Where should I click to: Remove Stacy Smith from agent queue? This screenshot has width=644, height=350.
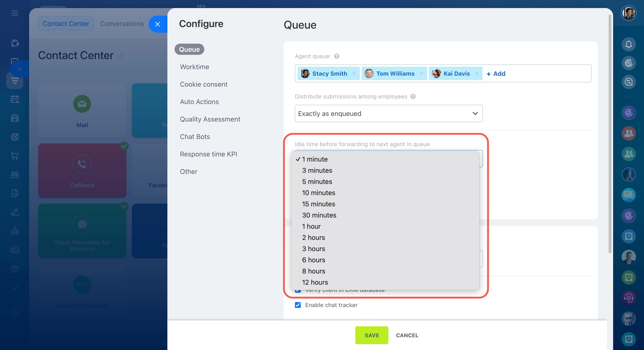click(354, 73)
